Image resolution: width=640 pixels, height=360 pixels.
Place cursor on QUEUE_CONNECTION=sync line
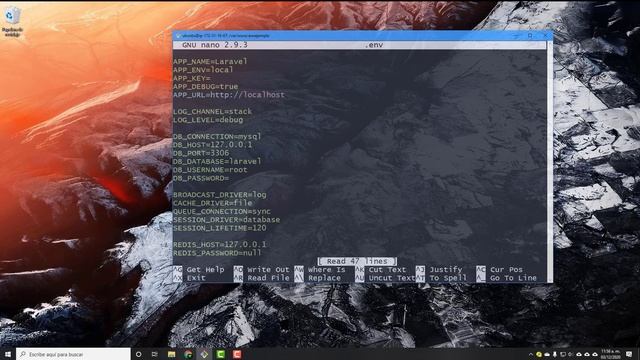tap(222, 211)
